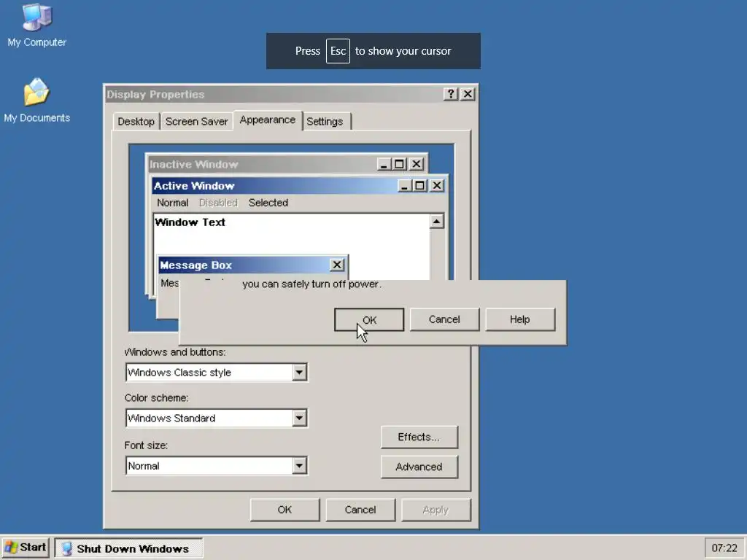
Task: Close the Display Properties dialog
Action: tap(468, 94)
